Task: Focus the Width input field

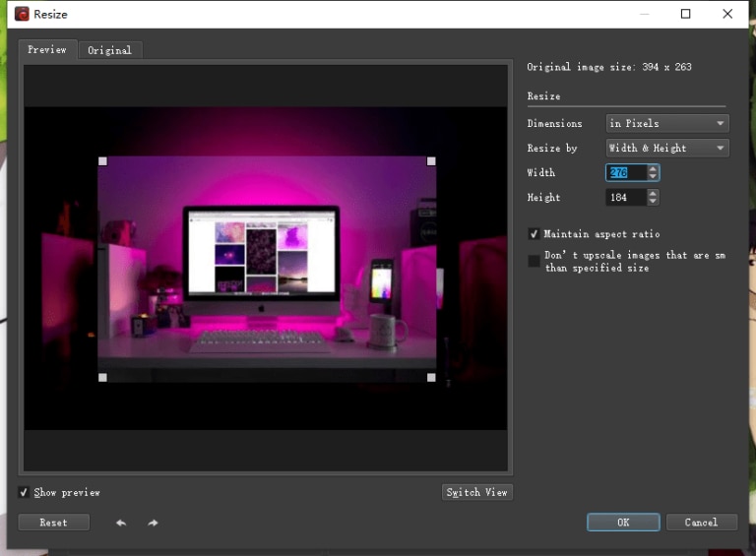Action: pos(626,172)
